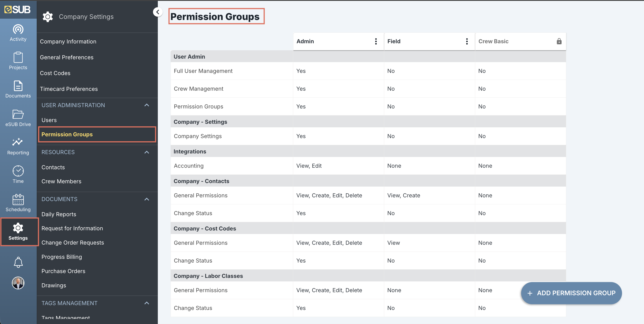Open Purchase Orders settings
Image resolution: width=644 pixels, height=324 pixels.
coord(63,271)
